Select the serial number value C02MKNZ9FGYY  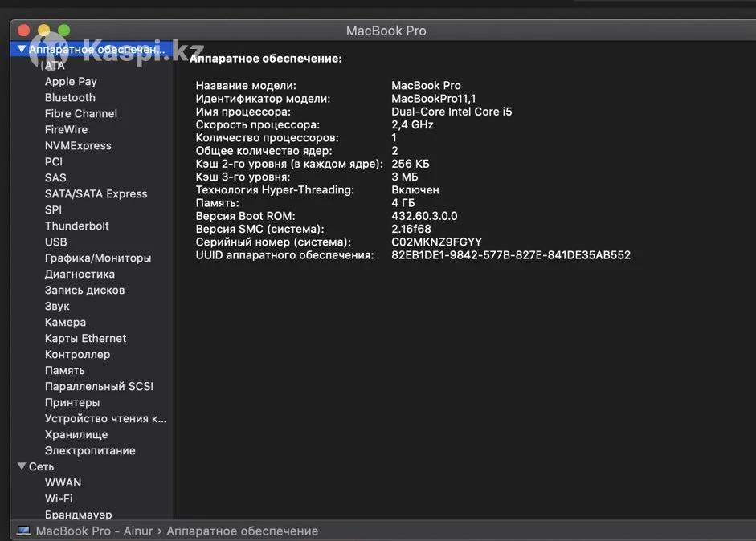pos(436,242)
